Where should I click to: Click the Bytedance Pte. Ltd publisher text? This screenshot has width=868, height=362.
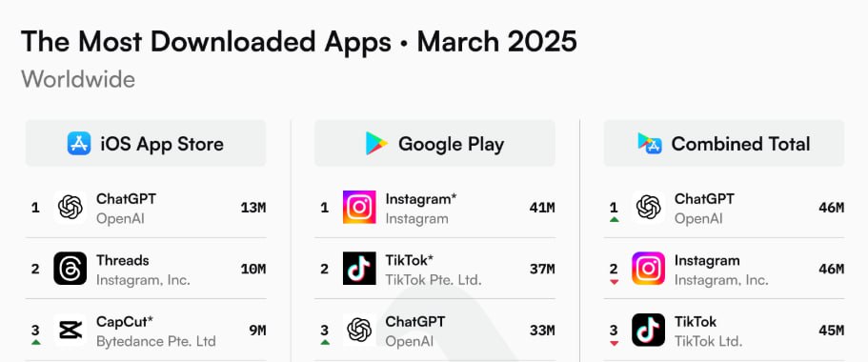(156, 341)
